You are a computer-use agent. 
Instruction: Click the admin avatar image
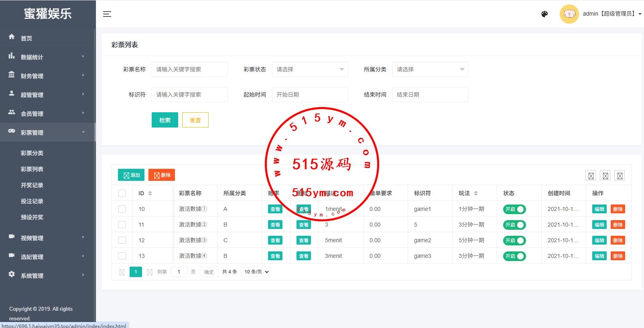(569, 14)
